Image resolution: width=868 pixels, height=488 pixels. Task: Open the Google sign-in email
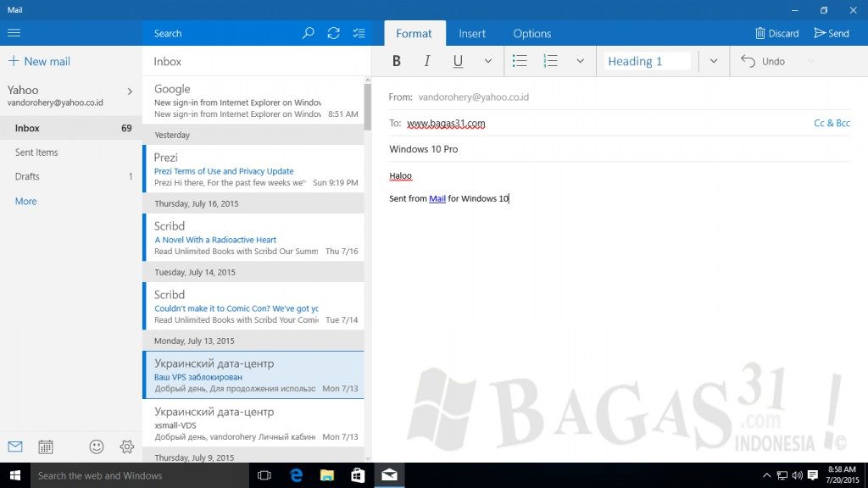coord(253,100)
